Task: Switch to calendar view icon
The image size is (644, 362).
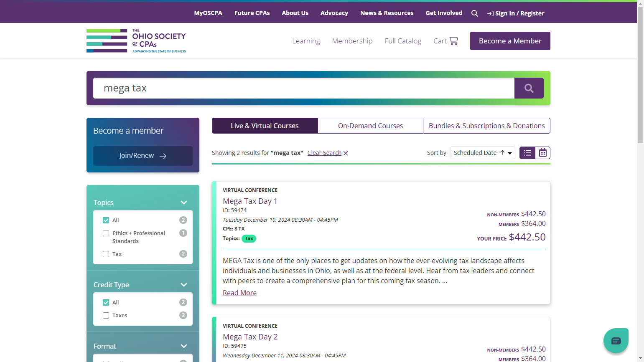Action: (x=542, y=153)
